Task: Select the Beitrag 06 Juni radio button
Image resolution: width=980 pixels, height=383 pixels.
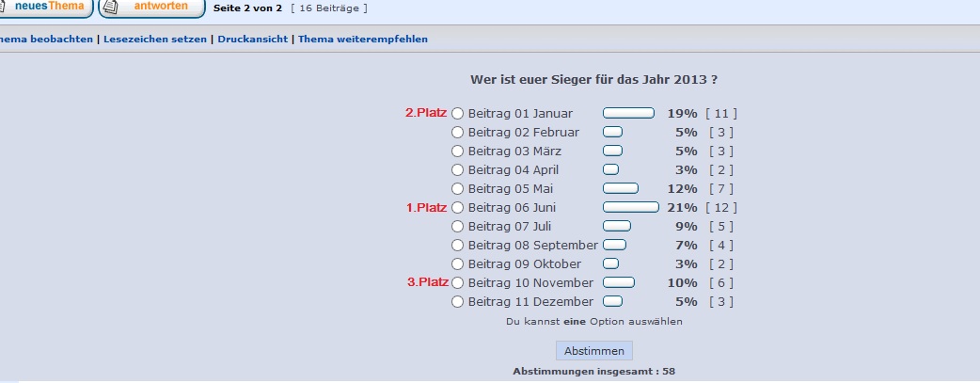Action: coord(458,208)
